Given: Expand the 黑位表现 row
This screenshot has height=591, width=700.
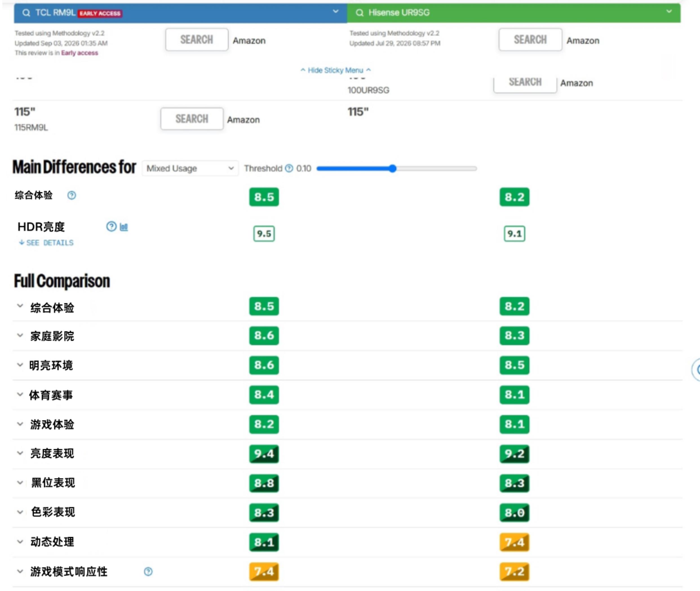Looking at the screenshot, I should click(x=20, y=483).
